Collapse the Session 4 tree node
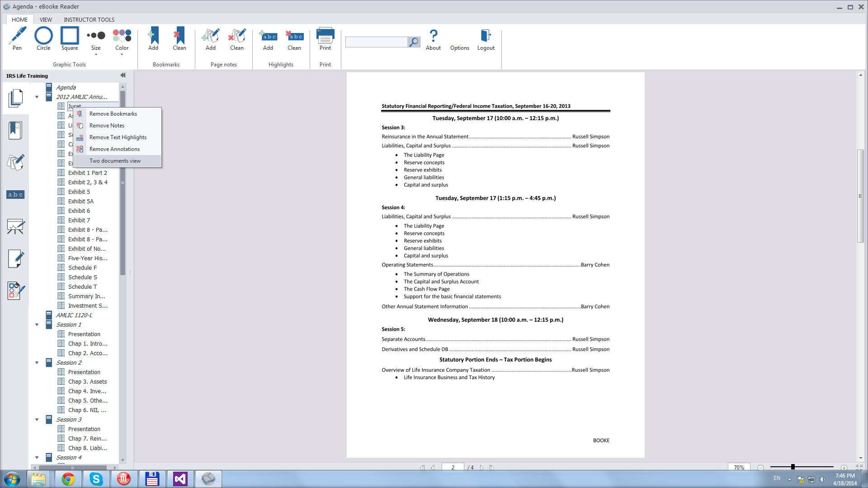The width and height of the screenshot is (868, 488). (x=37, y=458)
